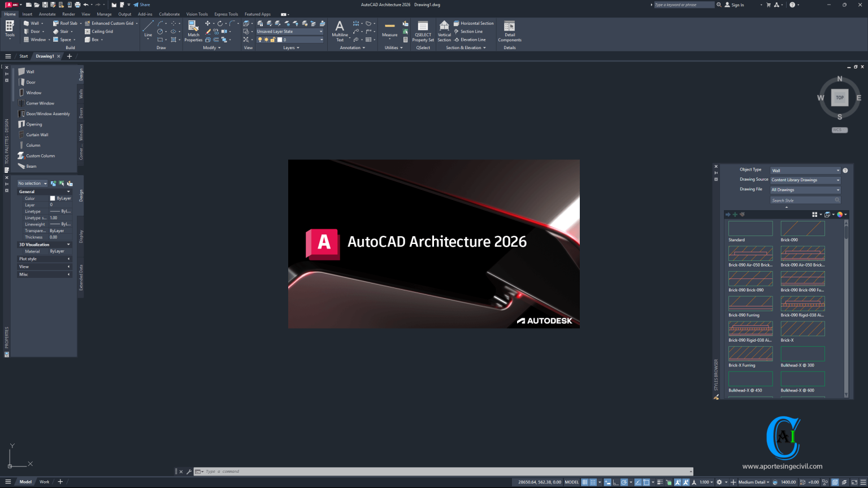Toggle ortho mode in the status bar
The width and height of the screenshot is (868, 488).
tap(615, 482)
